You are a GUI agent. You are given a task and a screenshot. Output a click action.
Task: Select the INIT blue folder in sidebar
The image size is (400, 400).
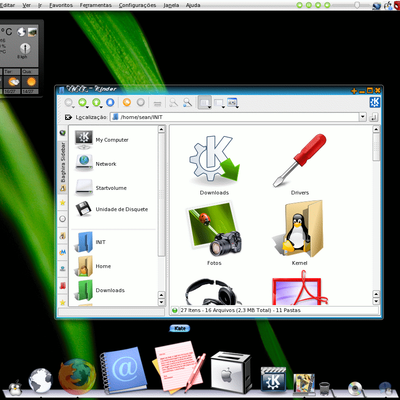click(91, 242)
